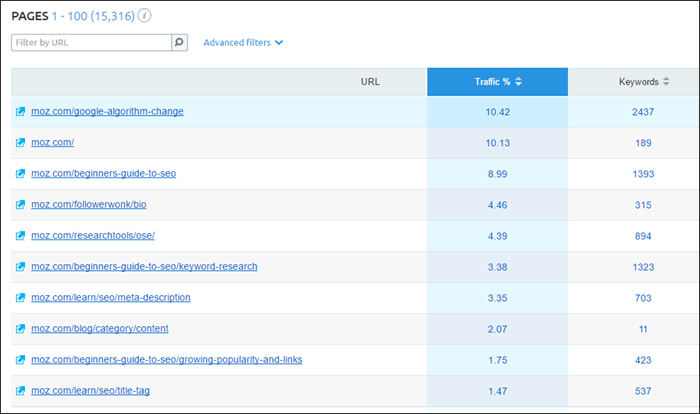Open external link icon for meta-description row
The width and height of the screenshot is (700, 414).
coord(20,297)
